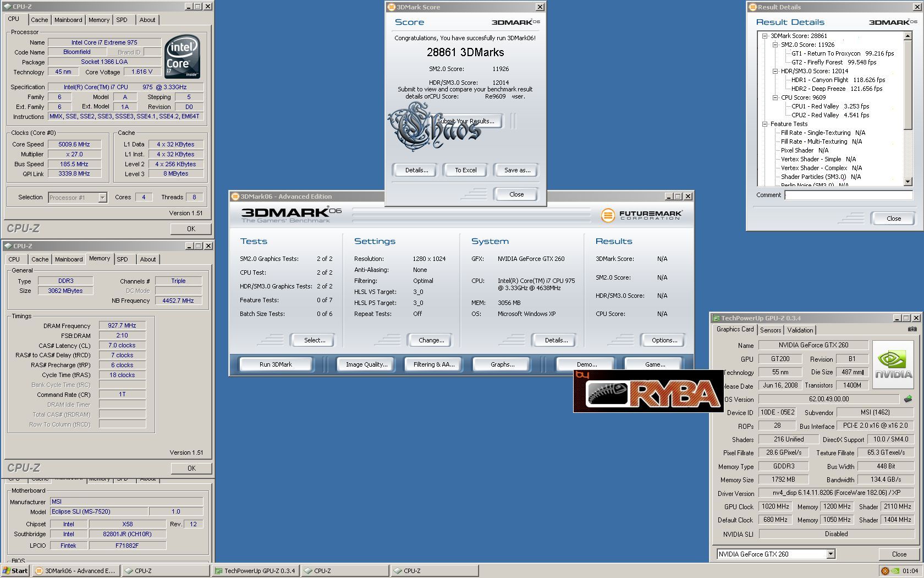This screenshot has width=924, height=578.
Task: Click the Save as button
Action: click(x=517, y=170)
